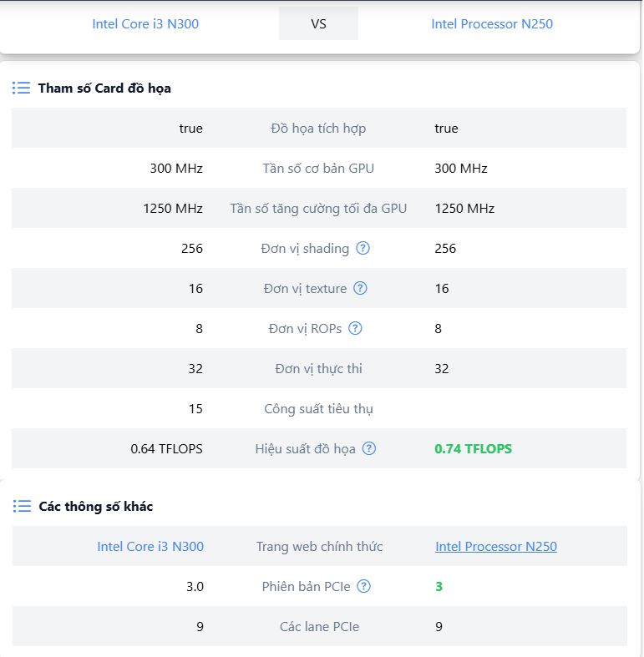Click the Tần số cơ bản GPU label
Screen dimensions: 644x657
tap(318, 168)
